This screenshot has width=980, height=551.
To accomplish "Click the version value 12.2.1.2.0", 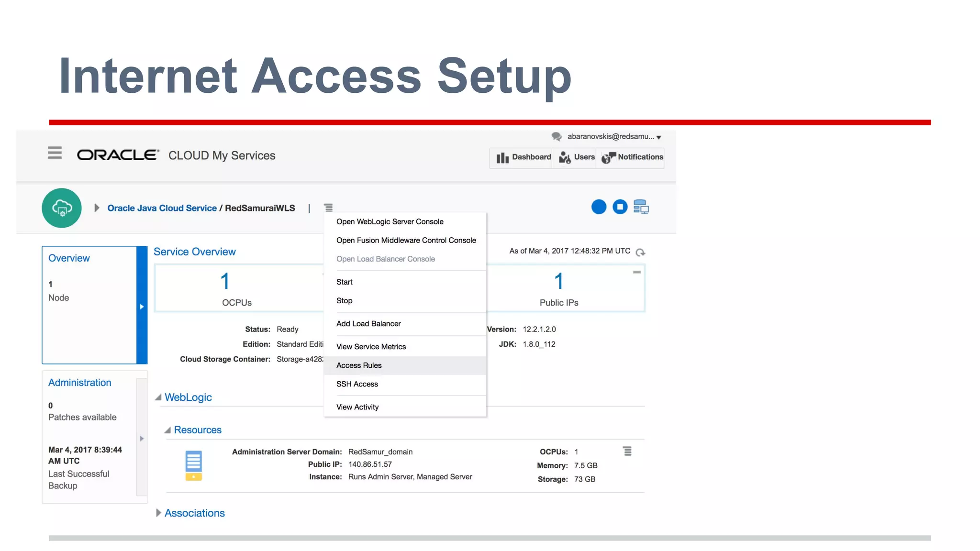I will (x=539, y=329).
